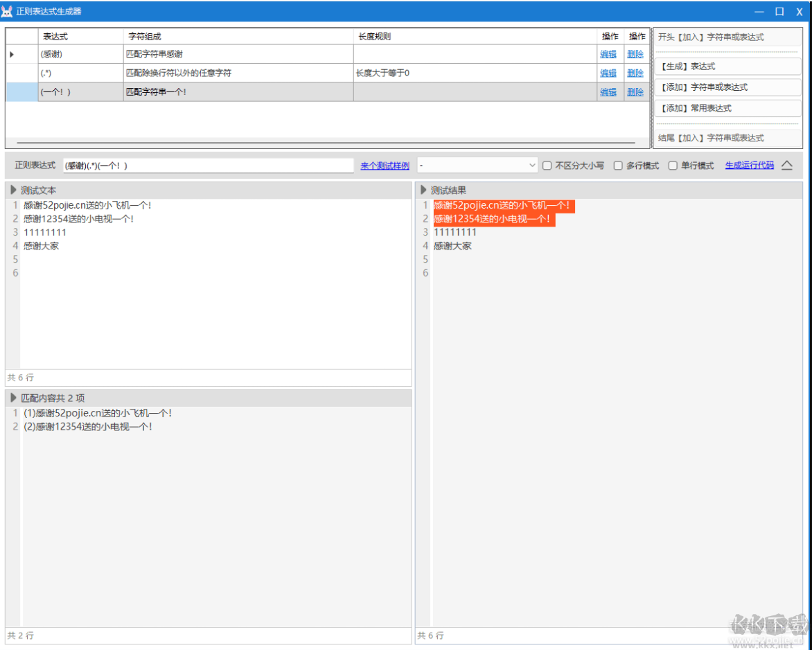Screen dimensions: 812x650
Task: Select row indicator arrow for (感谢) expression
Action: (12, 54)
